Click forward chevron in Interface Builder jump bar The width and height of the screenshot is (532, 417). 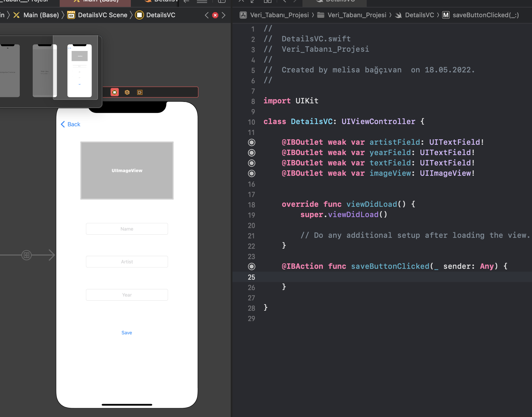click(x=224, y=15)
